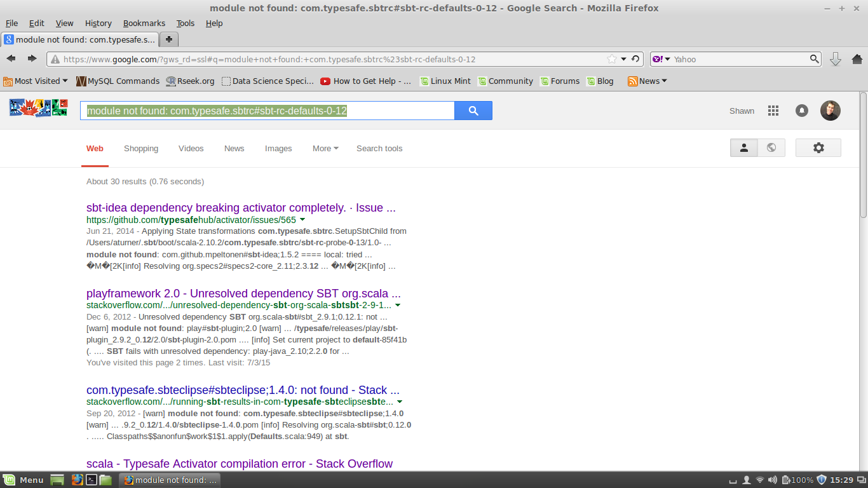This screenshot has height=488, width=868.
Task: Click the clock showing 15:29
Action: pyautogui.click(x=841, y=480)
